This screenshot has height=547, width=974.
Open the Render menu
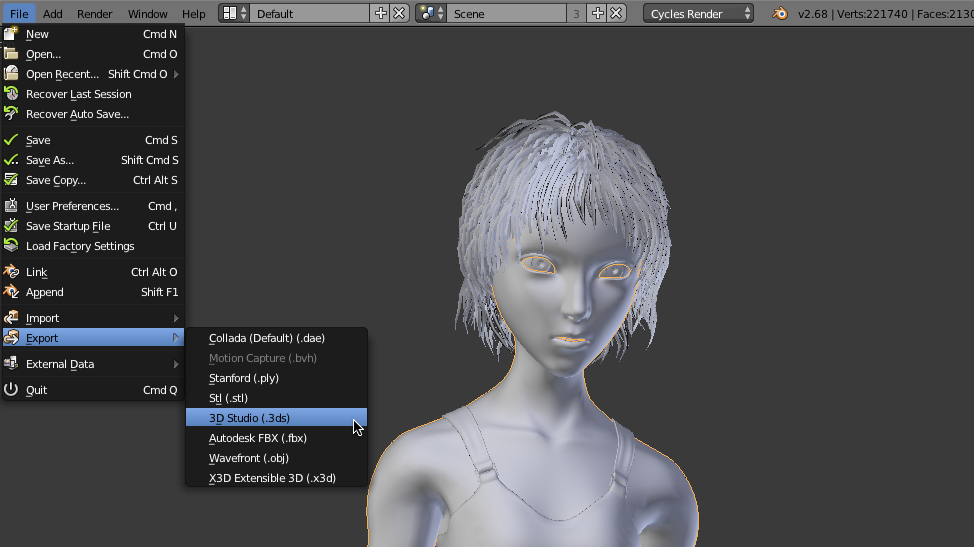click(x=95, y=14)
